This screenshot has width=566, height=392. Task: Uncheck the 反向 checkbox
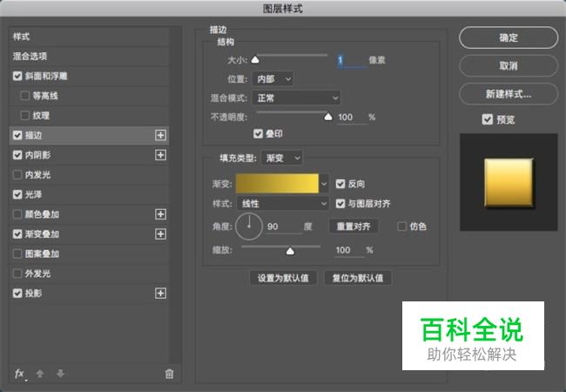click(340, 184)
